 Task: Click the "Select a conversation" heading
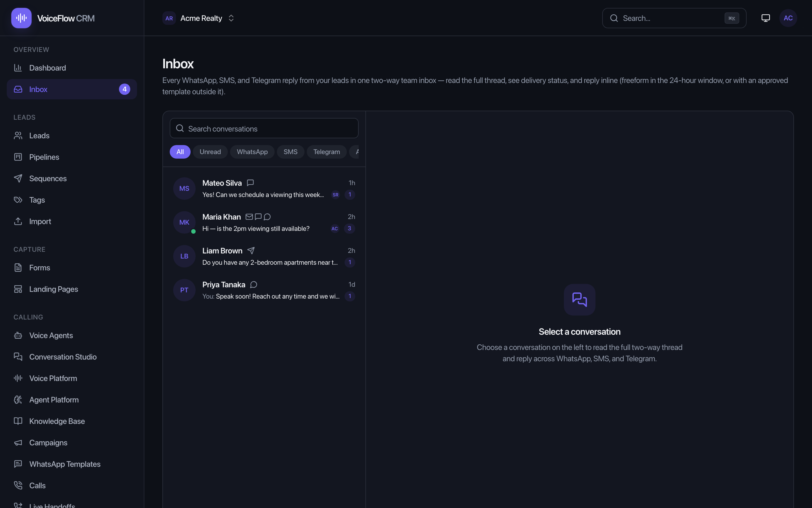coord(579,332)
